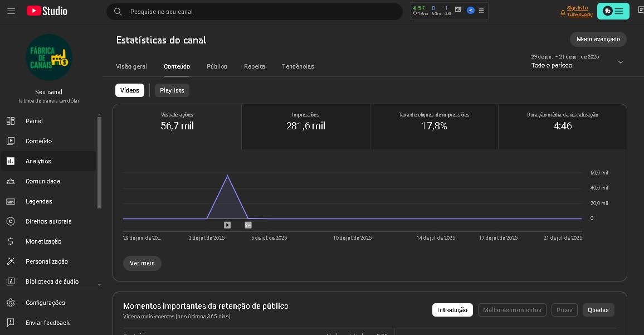Switch to the Visão geral tab
Screen dimensions: 644x335
pos(131,66)
